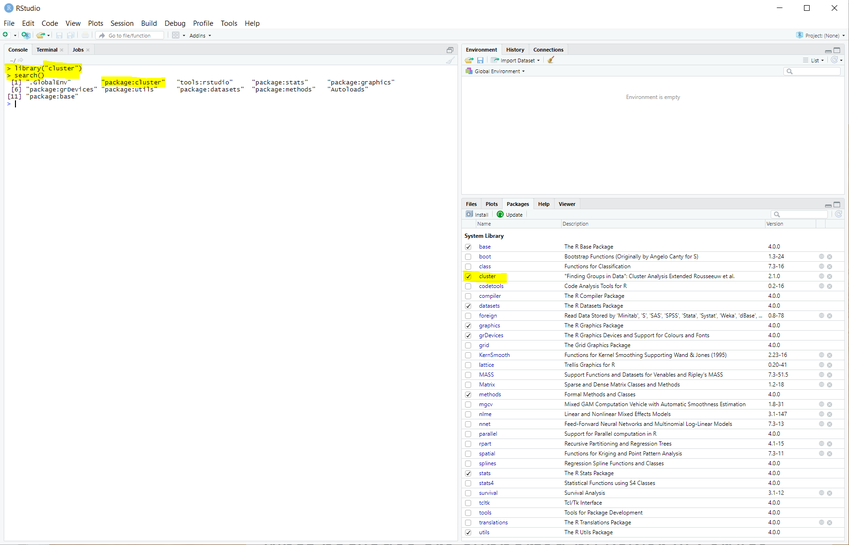Check the MASS package checkbox
The image size is (849, 545).
pos(468,375)
